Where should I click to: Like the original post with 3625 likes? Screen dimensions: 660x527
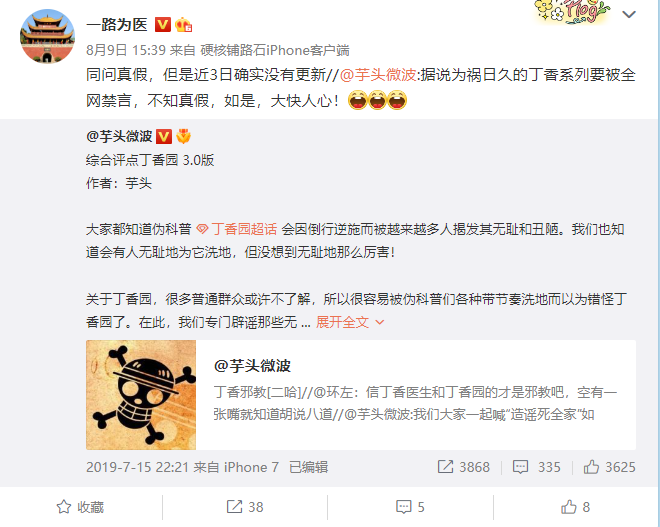click(x=609, y=467)
